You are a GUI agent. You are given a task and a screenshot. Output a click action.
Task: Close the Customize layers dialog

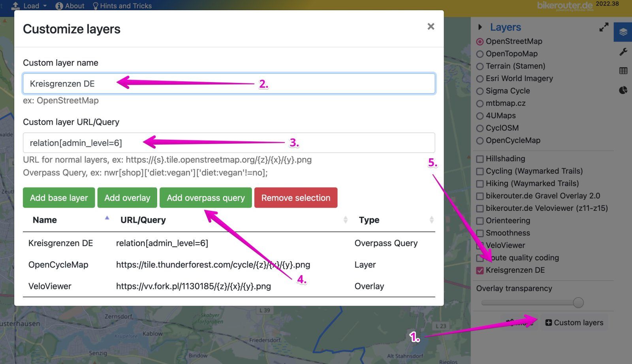click(431, 26)
